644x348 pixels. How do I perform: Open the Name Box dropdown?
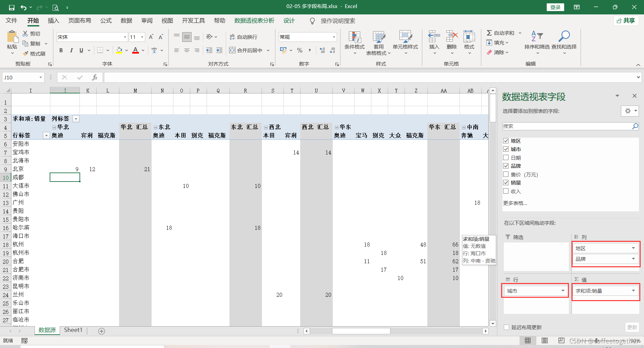click(x=41, y=78)
